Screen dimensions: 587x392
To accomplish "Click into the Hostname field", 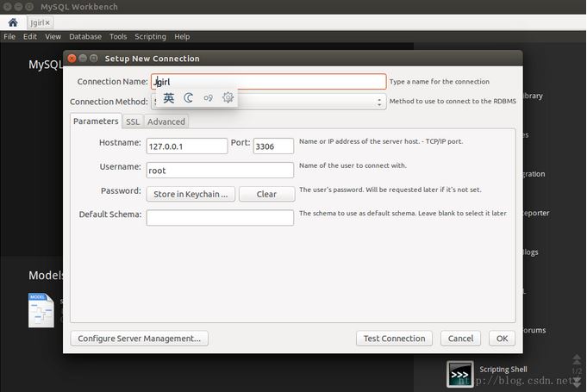I will tap(186, 146).
